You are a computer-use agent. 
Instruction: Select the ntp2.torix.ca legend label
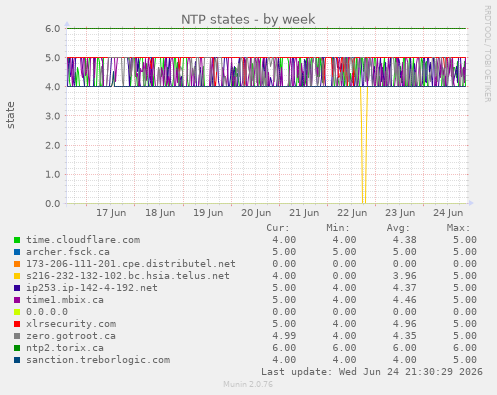point(65,348)
